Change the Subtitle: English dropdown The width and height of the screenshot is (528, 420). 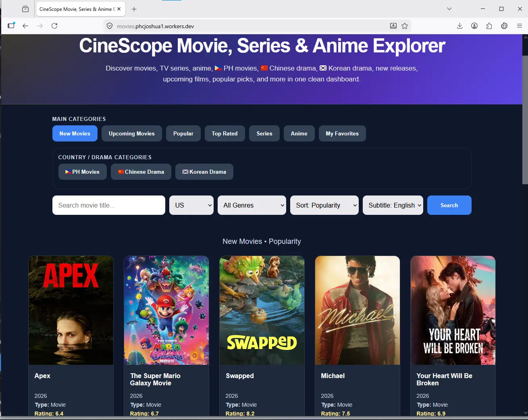pyautogui.click(x=393, y=205)
